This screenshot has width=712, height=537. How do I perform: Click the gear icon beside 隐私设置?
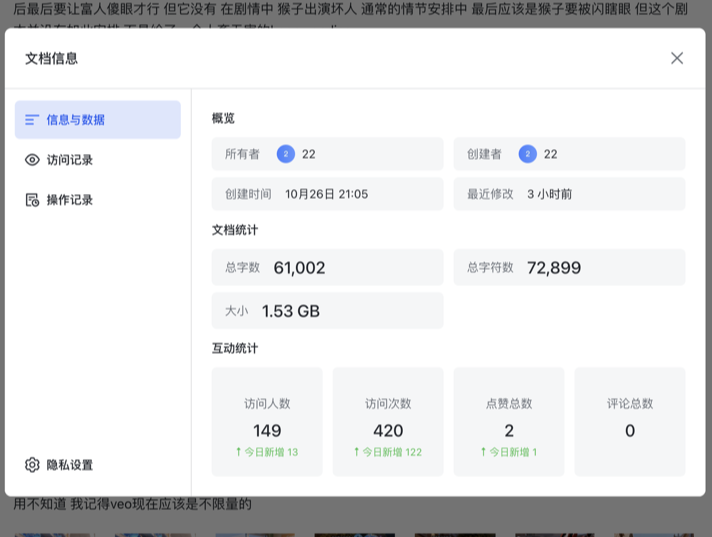coord(32,465)
